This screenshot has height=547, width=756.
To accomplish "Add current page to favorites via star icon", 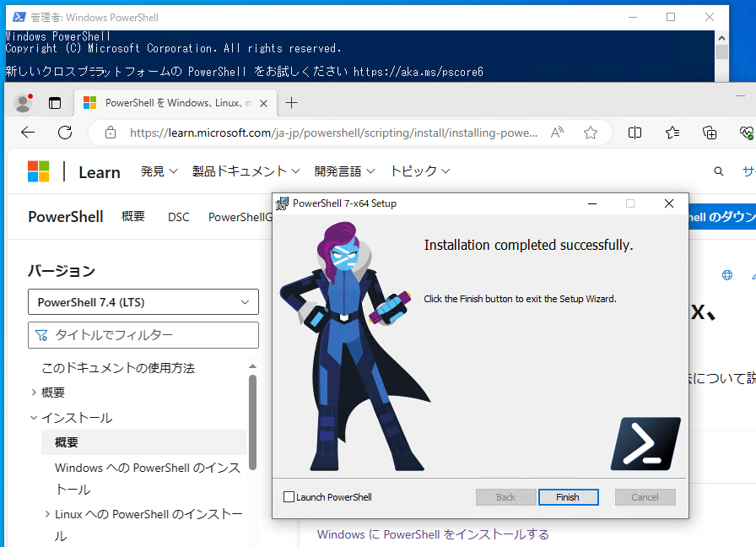I will click(590, 133).
